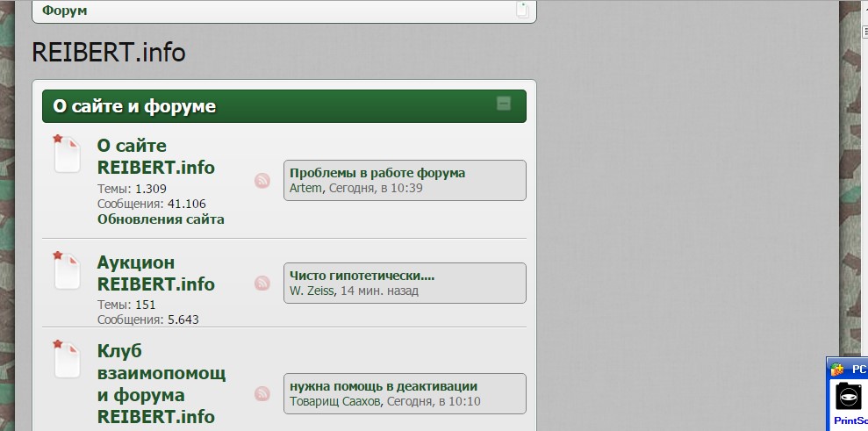This screenshot has width=868, height=431.
Task: Collapse the "О сайте и форуме" category
Action: coord(503,104)
